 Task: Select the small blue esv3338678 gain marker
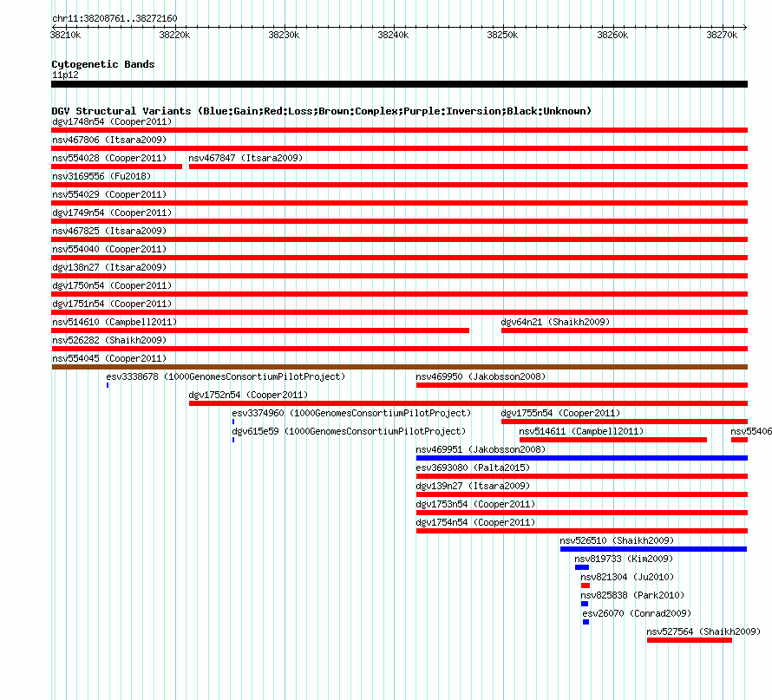pyautogui.click(x=108, y=385)
